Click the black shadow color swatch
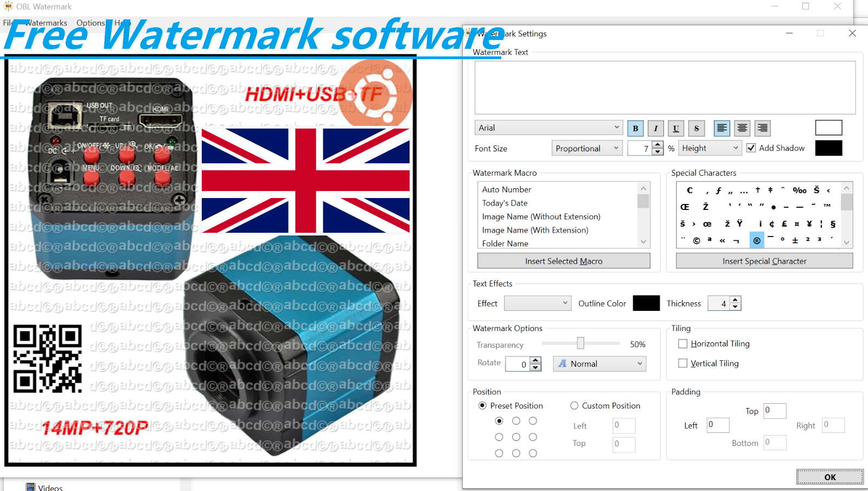This screenshot has height=491, width=868. 828,148
